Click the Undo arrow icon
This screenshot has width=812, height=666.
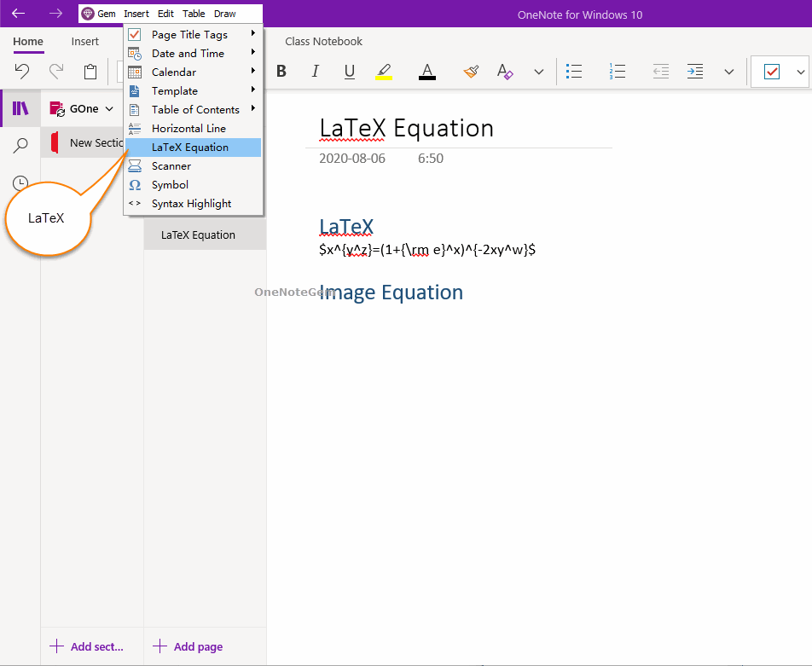click(x=22, y=72)
